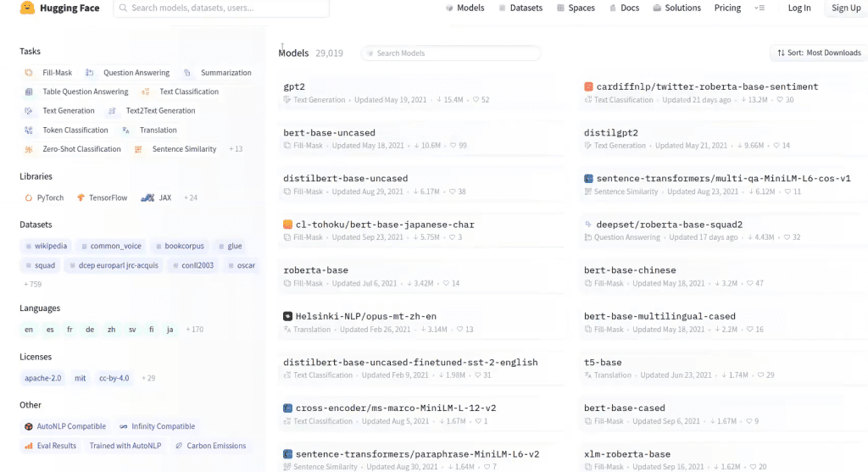Viewport: 868px width, 472px height.
Task: Click the TensorFlow library icon
Action: tap(81, 197)
